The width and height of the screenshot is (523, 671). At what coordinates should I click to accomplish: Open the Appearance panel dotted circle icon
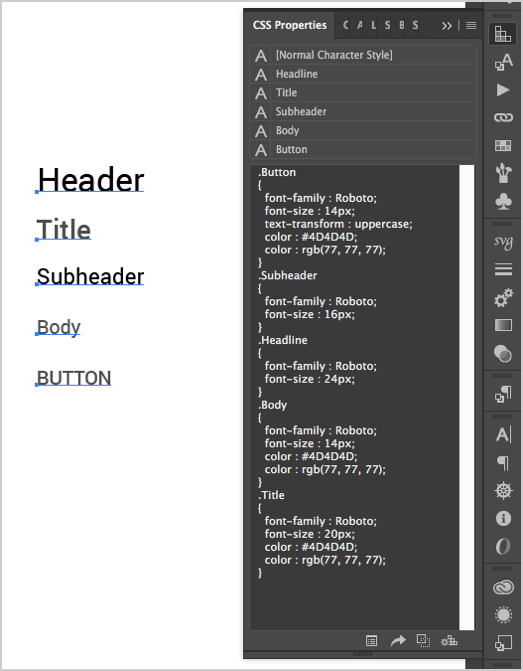click(503, 615)
